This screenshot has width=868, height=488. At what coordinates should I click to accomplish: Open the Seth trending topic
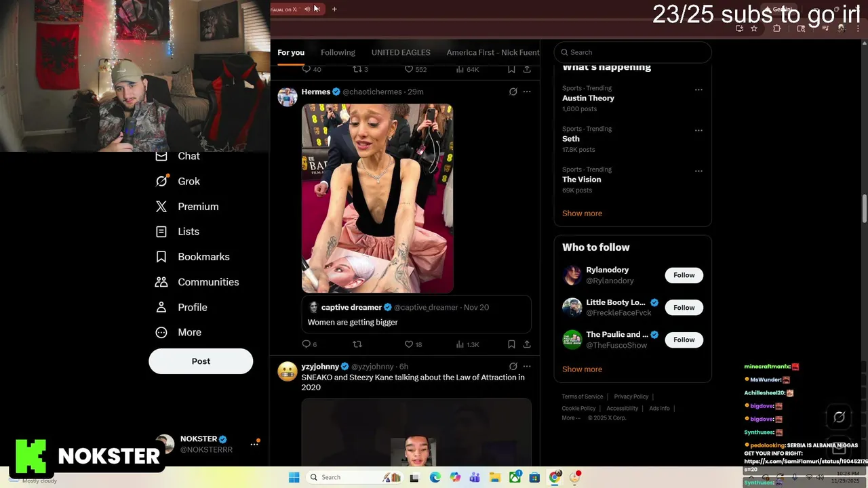tap(571, 139)
